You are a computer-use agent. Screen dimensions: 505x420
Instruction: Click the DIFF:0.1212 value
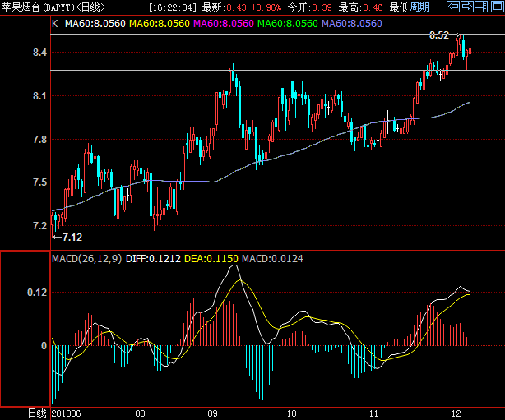(x=153, y=258)
